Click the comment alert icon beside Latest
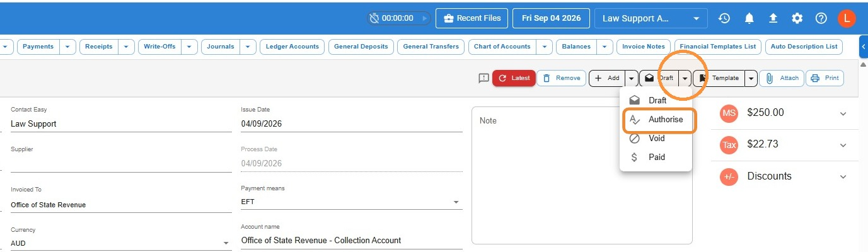This screenshot has width=868, height=252. click(x=483, y=78)
